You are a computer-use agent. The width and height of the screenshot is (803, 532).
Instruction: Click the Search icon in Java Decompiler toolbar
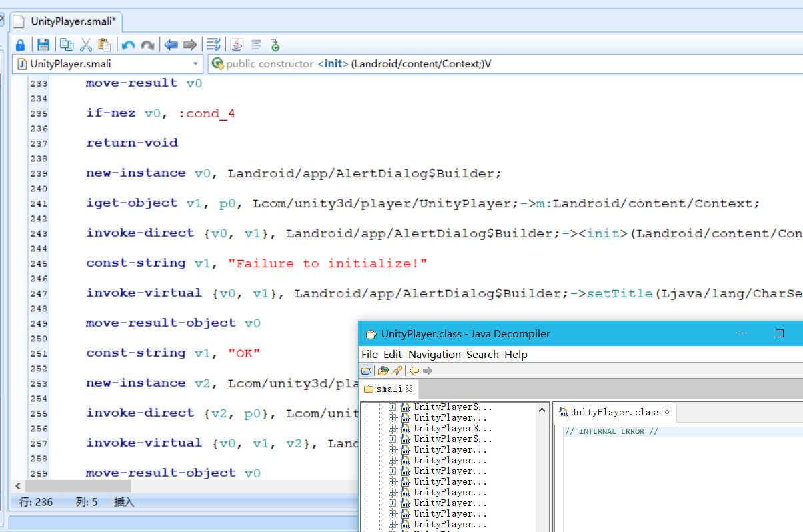tap(397, 371)
